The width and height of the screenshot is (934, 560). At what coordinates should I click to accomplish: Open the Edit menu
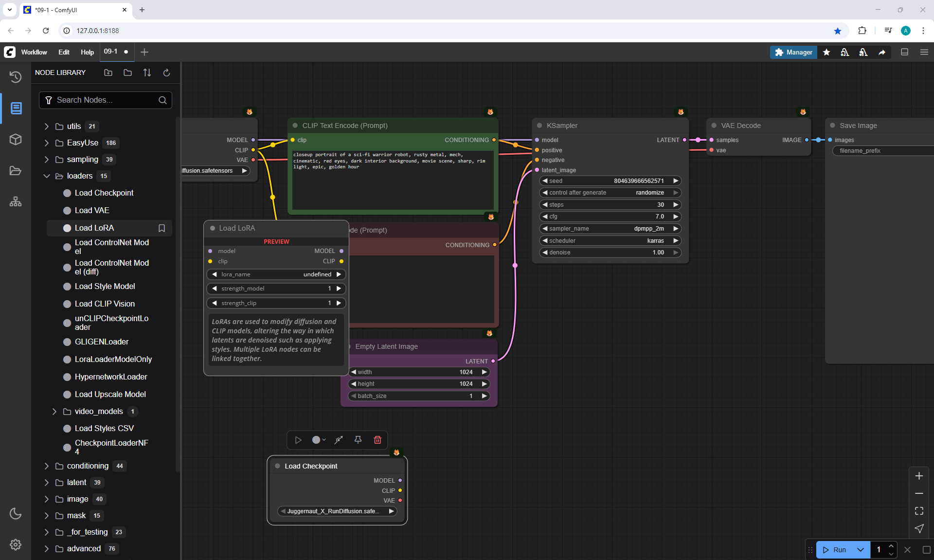click(x=64, y=52)
